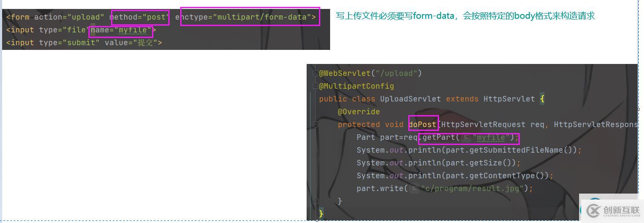644x223 pixels.
Task: Click the fold end marker at method closing brace
Action: (x=316, y=201)
